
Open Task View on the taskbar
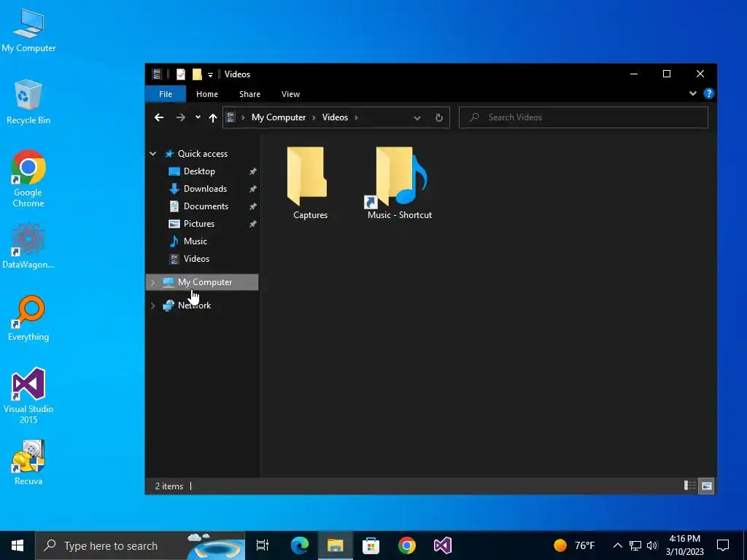[263, 545]
